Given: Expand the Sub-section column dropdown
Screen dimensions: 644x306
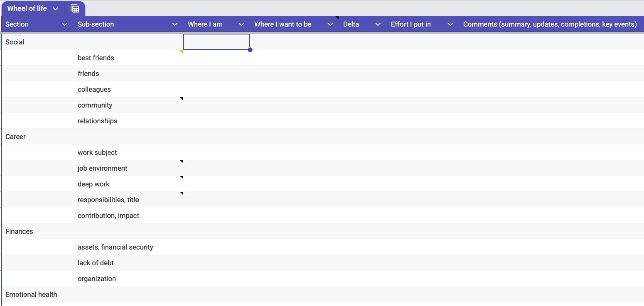Looking at the screenshot, I should (175, 24).
